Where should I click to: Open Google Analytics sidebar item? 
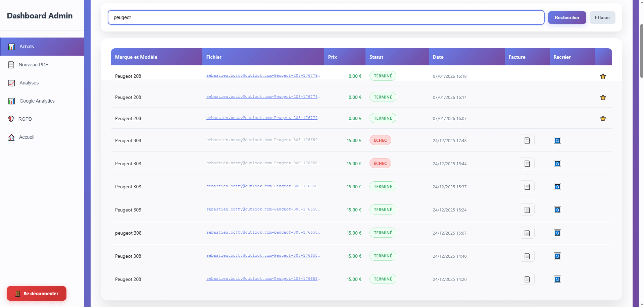[42, 101]
